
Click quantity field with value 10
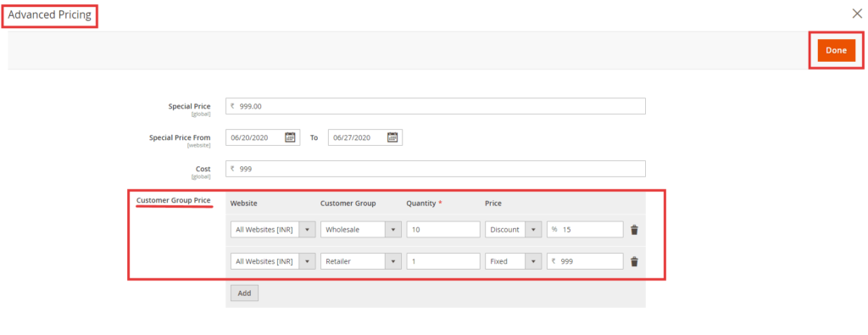coord(442,230)
